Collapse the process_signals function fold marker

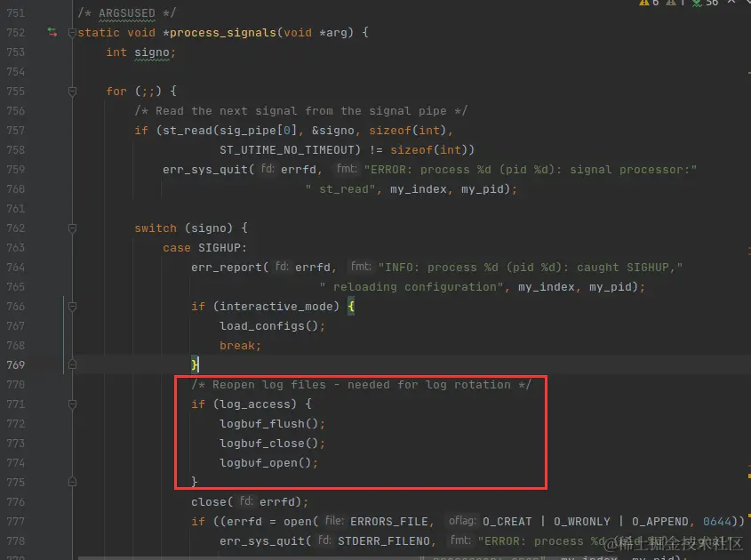[72, 33]
